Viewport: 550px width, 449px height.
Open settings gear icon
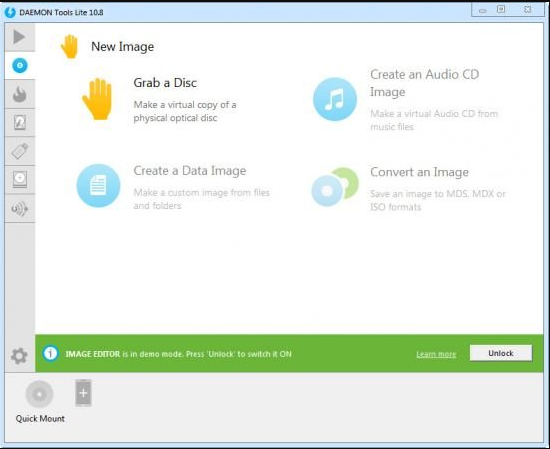pyautogui.click(x=19, y=356)
